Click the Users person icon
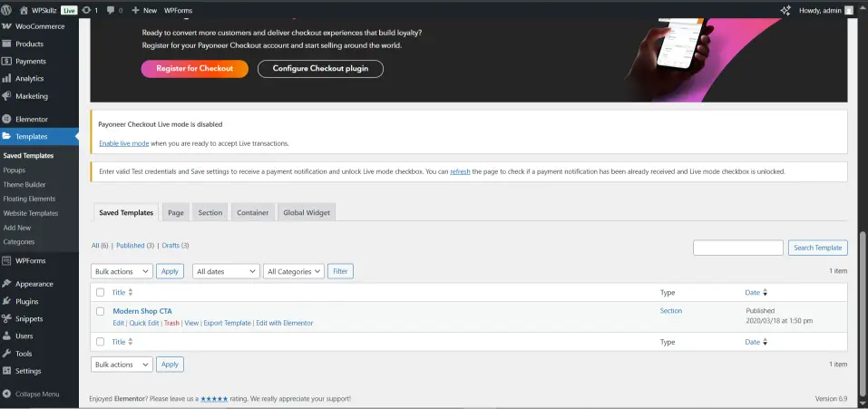The image size is (868, 409). pyautogui.click(x=6, y=336)
